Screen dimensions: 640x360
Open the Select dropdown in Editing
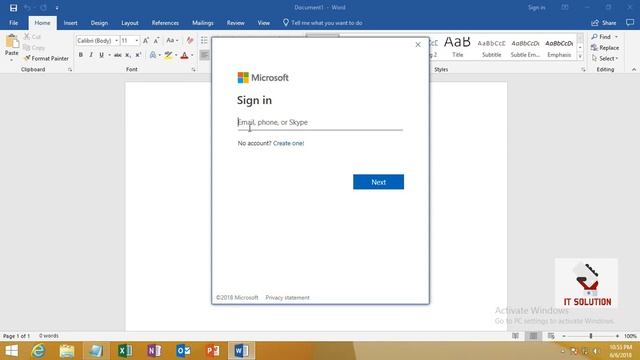tap(604, 58)
